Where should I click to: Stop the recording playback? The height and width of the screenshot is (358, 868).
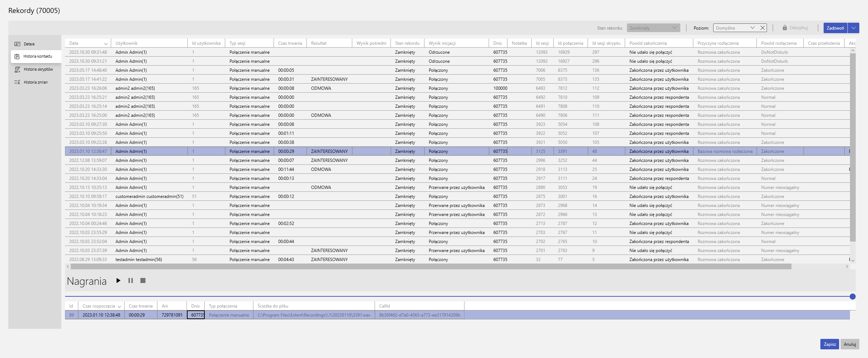coord(143,280)
